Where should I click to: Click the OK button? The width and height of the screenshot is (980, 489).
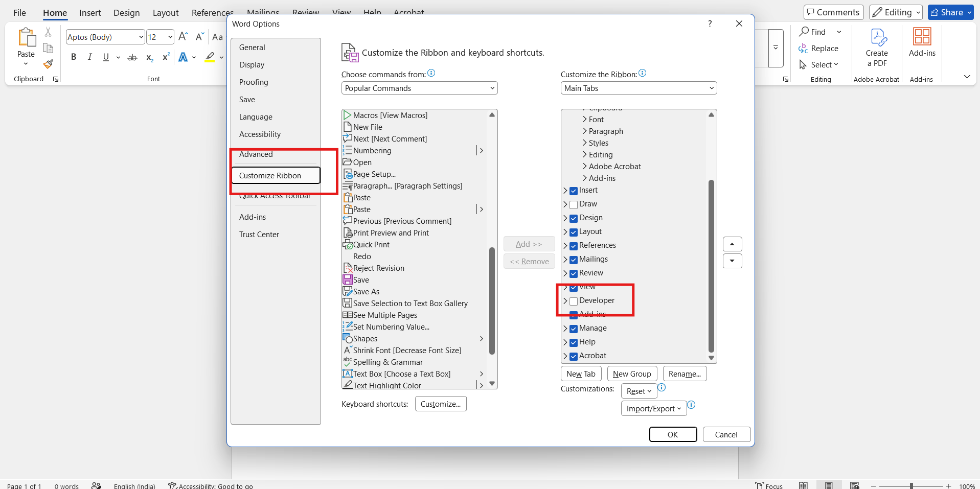[673, 434]
